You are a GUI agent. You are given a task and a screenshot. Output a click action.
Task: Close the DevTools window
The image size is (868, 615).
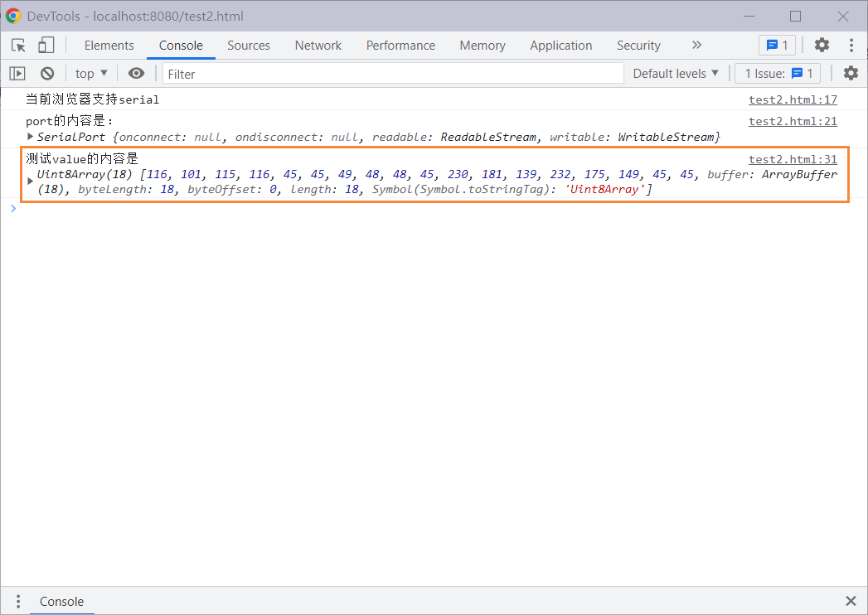tap(843, 16)
